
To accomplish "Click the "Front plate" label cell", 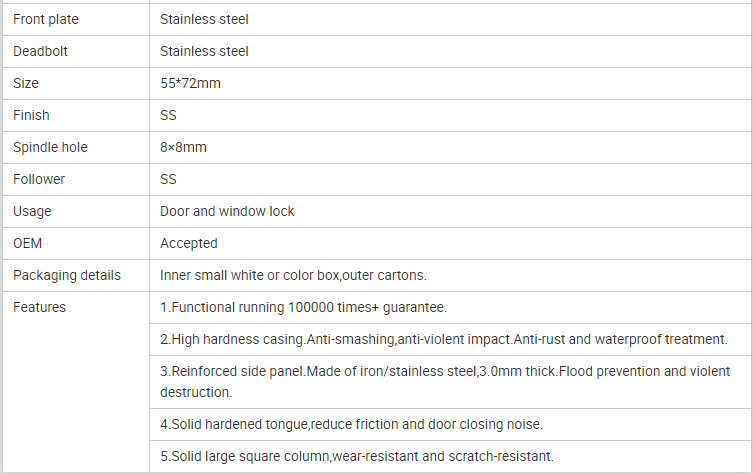I will click(x=46, y=19).
